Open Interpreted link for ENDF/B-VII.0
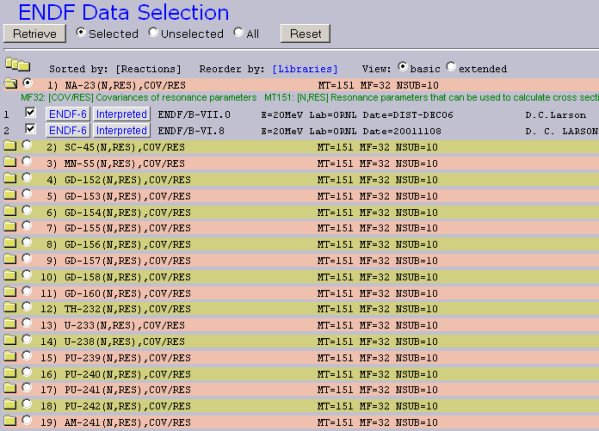The image size is (599, 431). [x=121, y=114]
